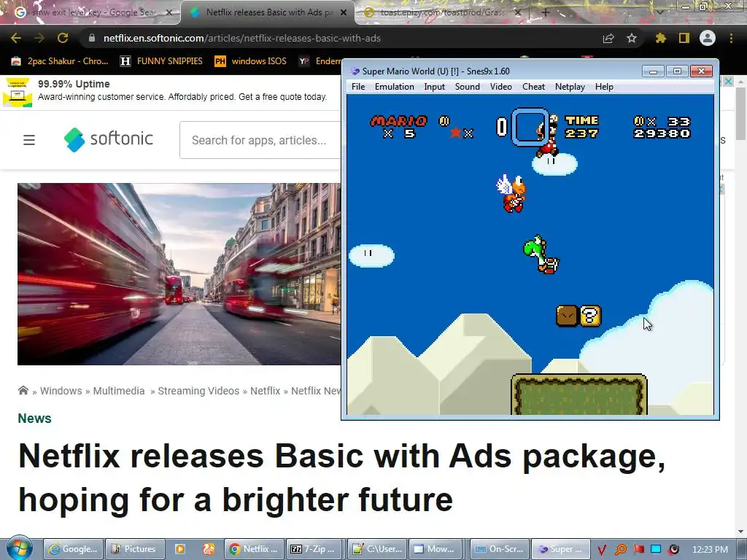Click the Multimedia breadcrumb link
This screenshot has width=747, height=560.
(119, 391)
